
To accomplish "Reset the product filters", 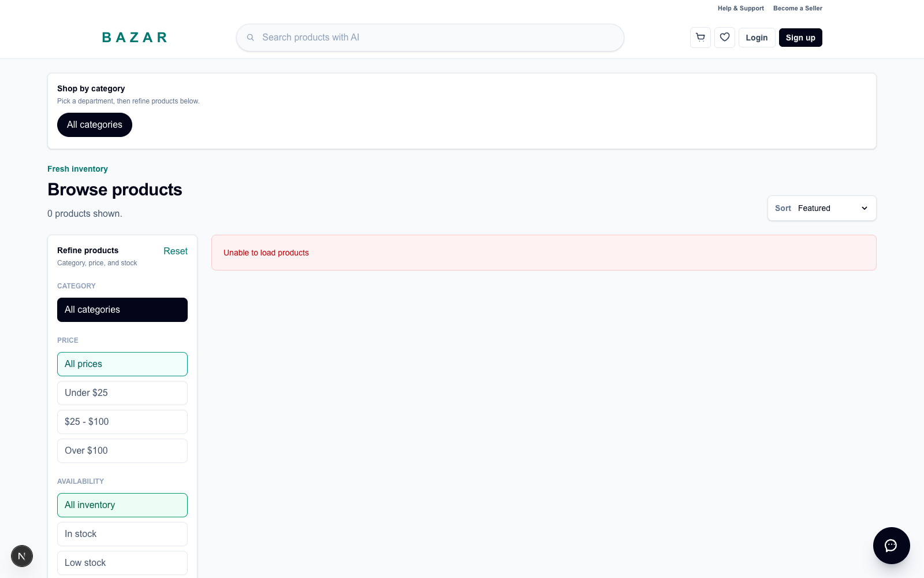I will tap(176, 251).
